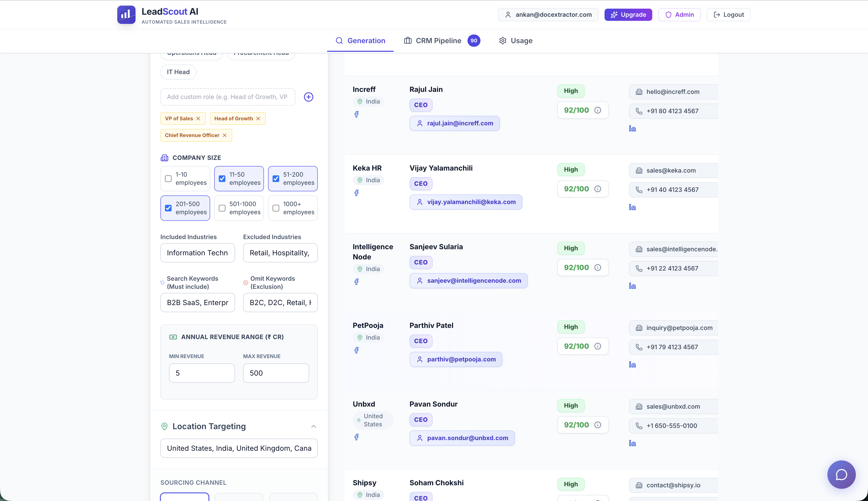Enable the 1-10 employees checkbox
Screen dimensions: 868x501
click(168, 179)
